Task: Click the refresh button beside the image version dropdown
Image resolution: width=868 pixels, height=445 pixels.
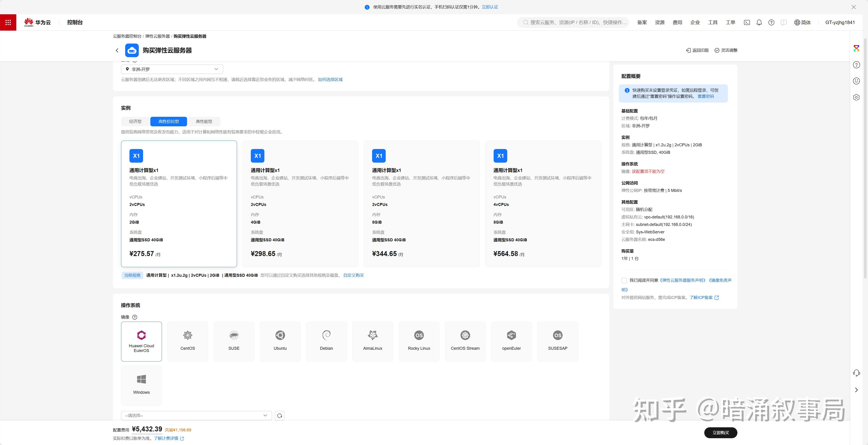Action: [x=279, y=416]
